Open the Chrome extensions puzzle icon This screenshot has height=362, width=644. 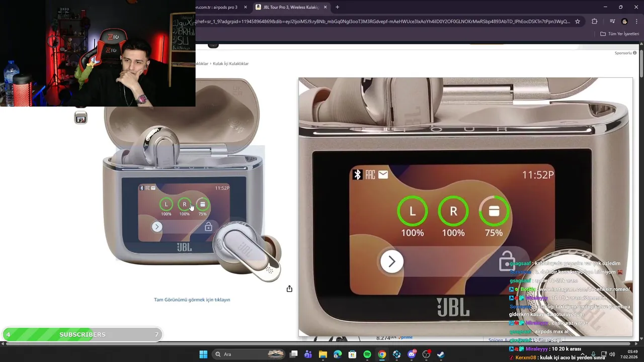click(x=594, y=22)
